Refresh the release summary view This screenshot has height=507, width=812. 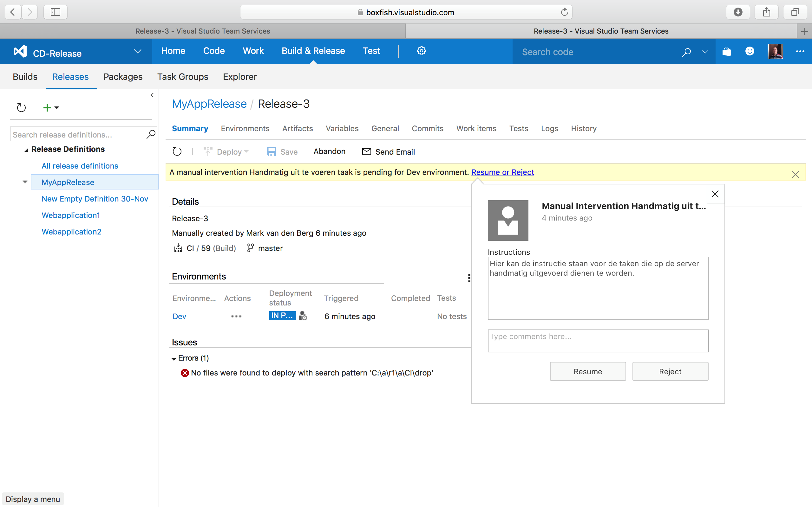(x=177, y=151)
